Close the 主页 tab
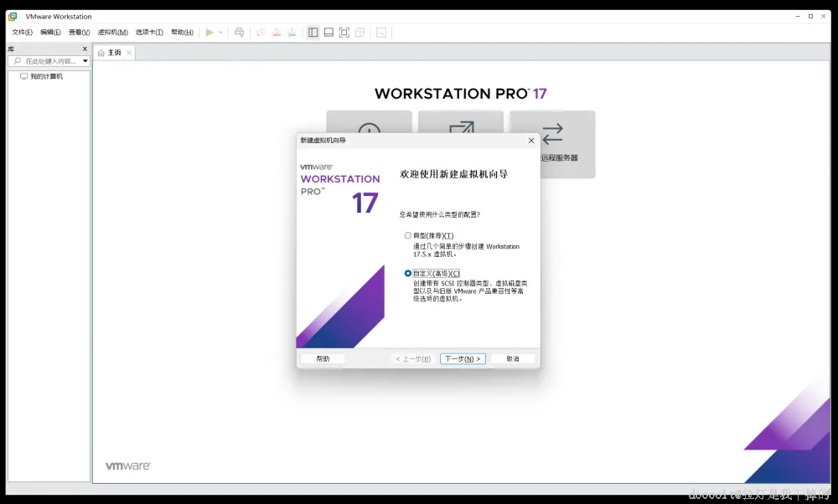838x504 pixels. click(x=129, y=52)
